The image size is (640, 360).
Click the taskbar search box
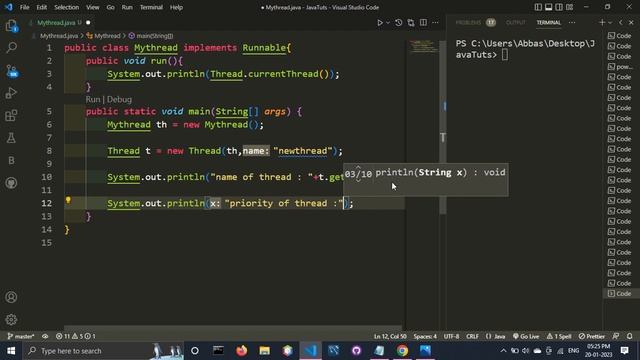coord(103,351)
